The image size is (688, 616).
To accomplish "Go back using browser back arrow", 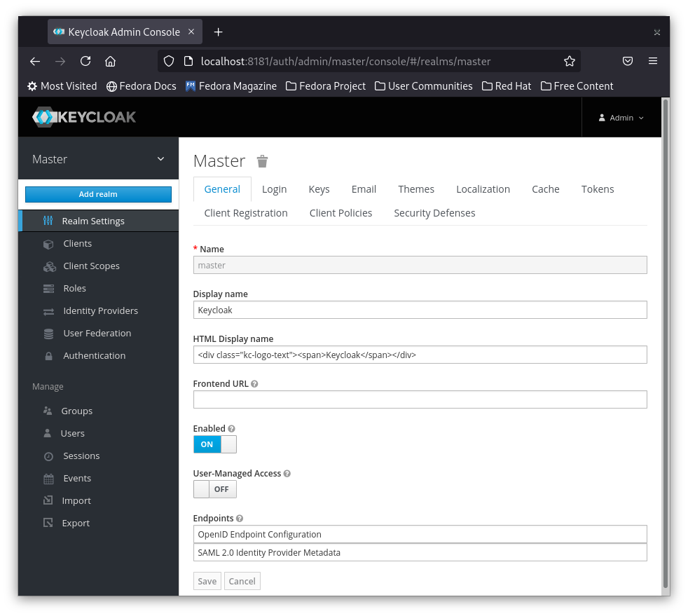I will coord(35,61).
